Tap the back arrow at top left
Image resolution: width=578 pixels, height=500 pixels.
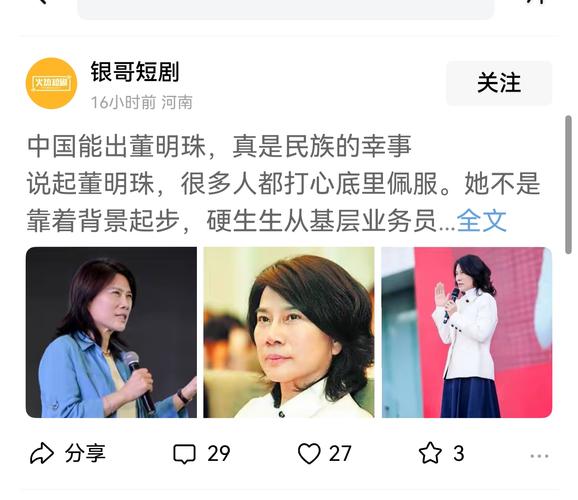coord(42,2)
